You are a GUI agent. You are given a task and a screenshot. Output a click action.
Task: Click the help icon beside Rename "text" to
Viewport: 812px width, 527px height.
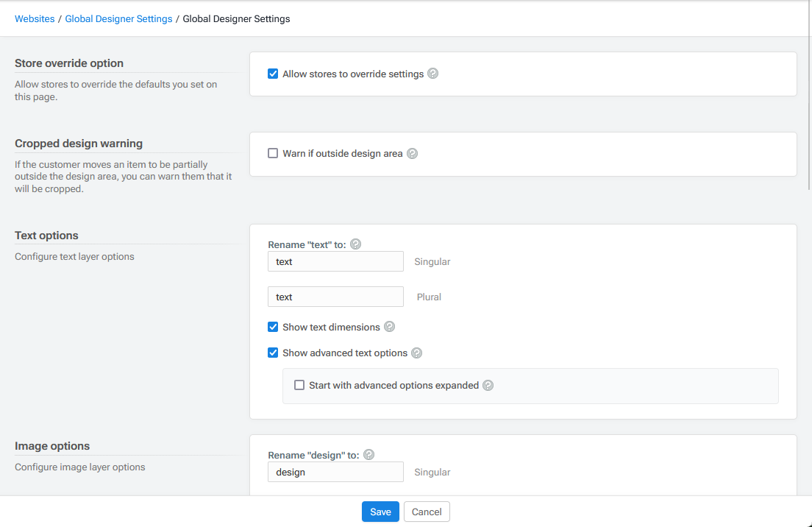point(355,244)
